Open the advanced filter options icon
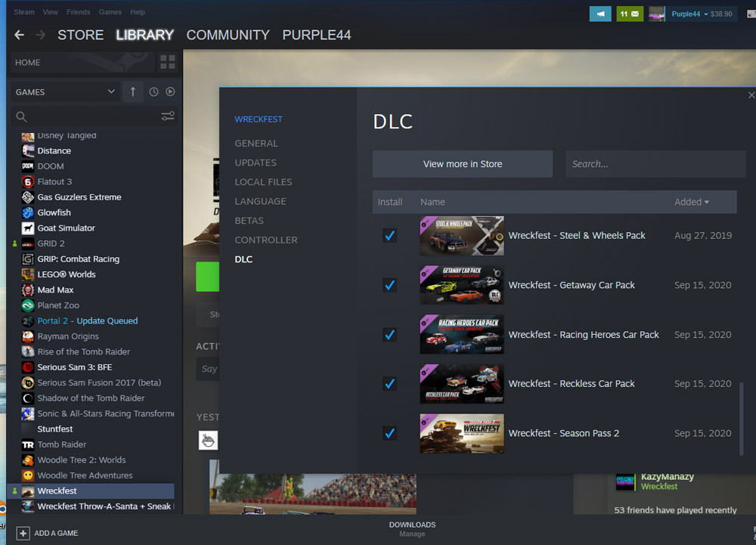 click(168, 116)
